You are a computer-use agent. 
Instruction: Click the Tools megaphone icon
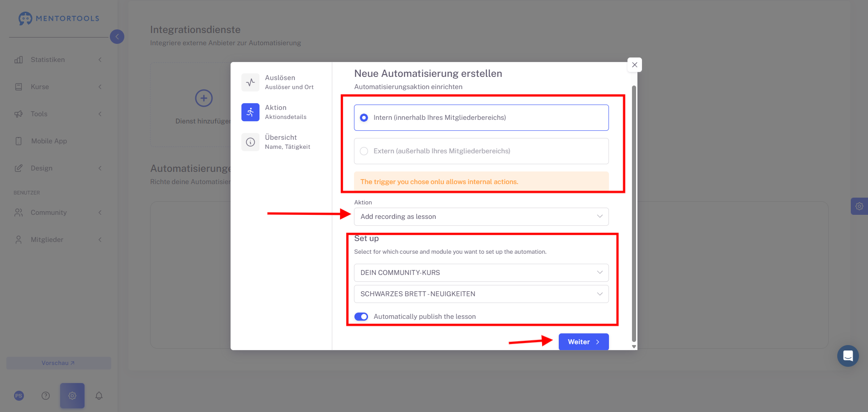tap(19, 114)
